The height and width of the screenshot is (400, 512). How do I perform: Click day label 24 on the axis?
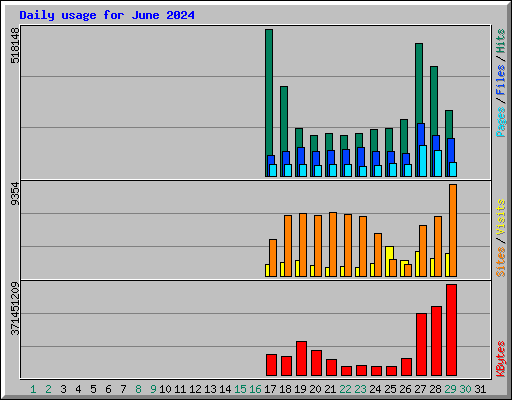coord(375,389)
